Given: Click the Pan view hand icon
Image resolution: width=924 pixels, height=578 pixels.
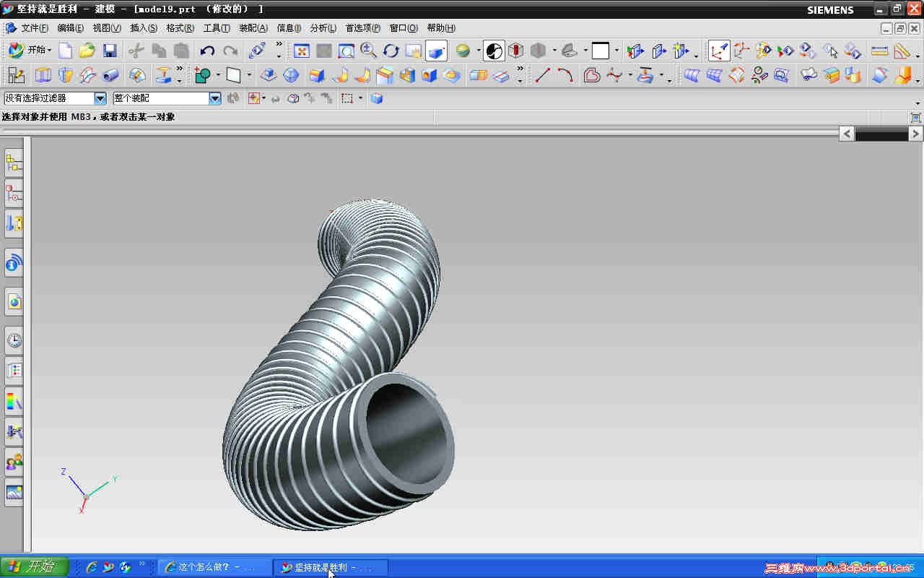Looking at the screenshot, I should (413, 51).
